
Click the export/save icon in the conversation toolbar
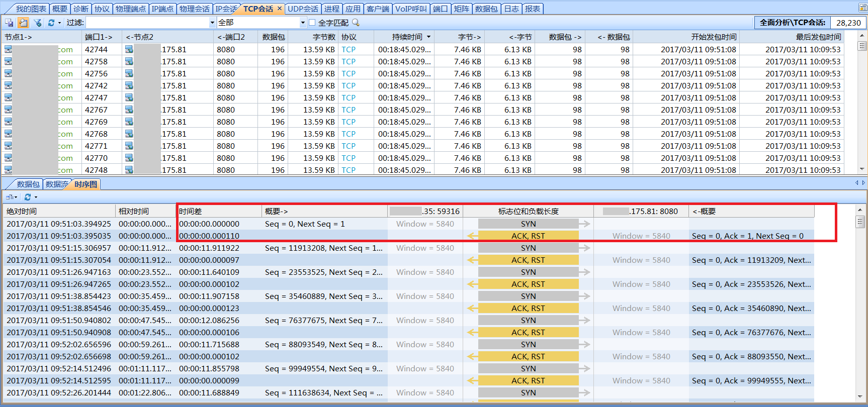(9, 23)
